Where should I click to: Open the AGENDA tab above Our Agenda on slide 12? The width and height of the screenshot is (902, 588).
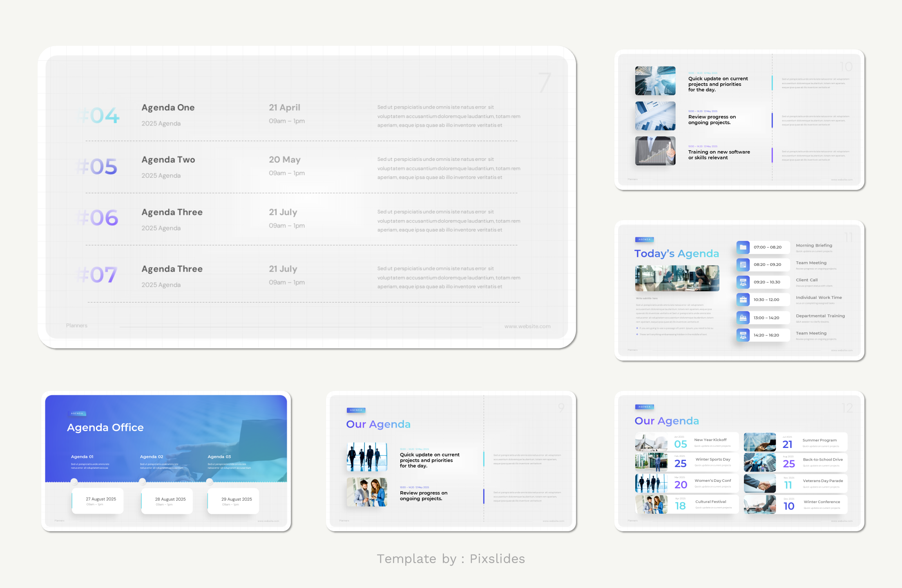coord(645,407)
